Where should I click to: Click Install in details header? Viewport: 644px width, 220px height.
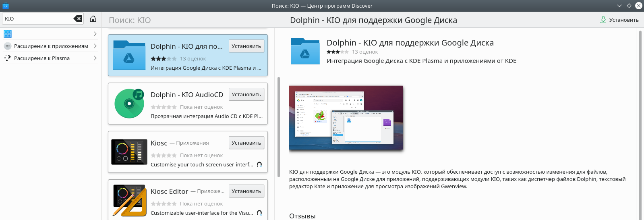619,20
